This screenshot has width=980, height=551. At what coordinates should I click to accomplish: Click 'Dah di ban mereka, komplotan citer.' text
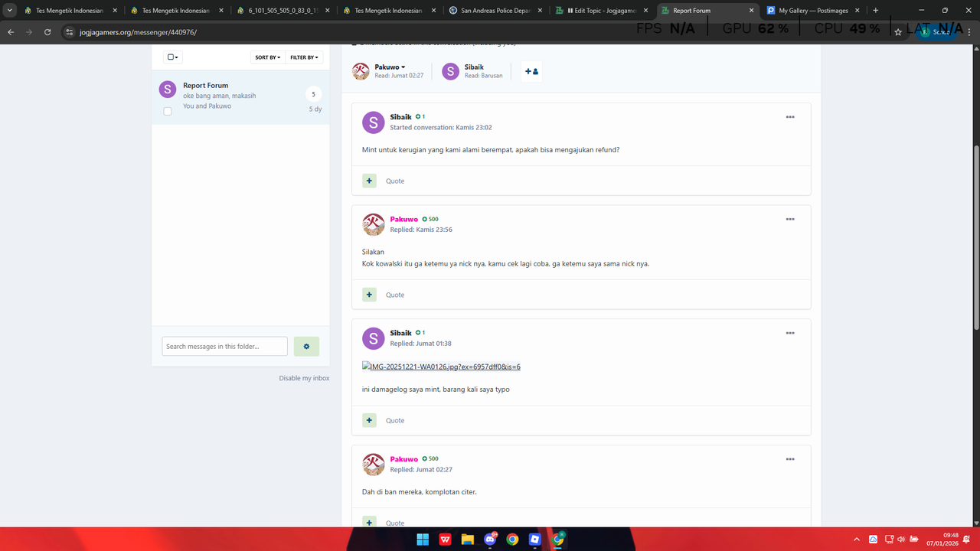pos(420,491)
